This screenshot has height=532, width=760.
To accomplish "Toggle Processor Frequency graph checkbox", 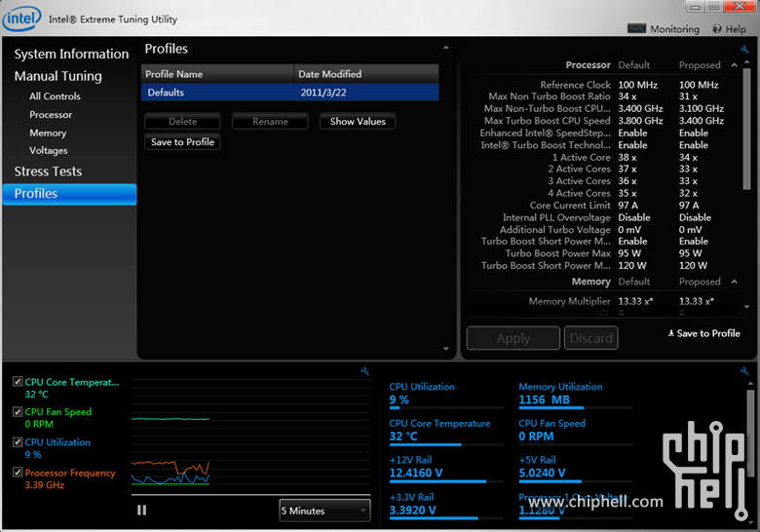I will pyautogui.click(x=18, y=472).
